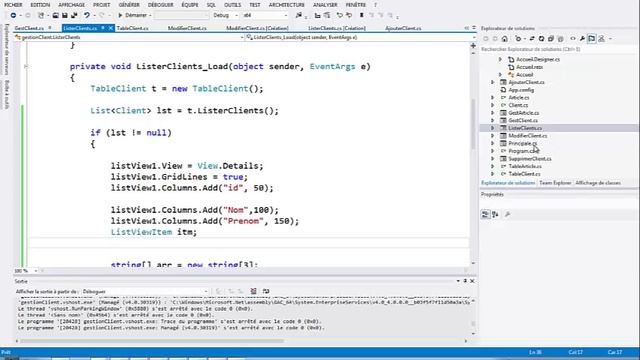Toggle Preview Selected Items in Solution Explorer
This screenshot has width=640, height=360.
click(x=591, y=39)
